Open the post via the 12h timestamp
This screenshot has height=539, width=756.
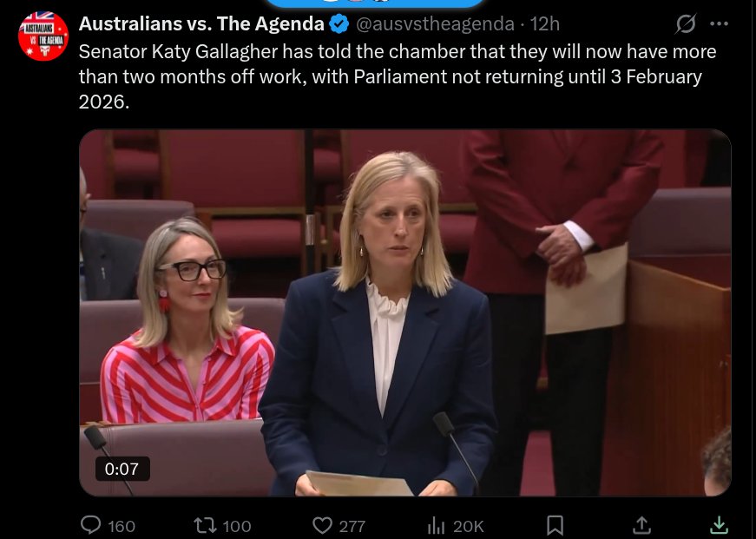[x=545, y=23]
